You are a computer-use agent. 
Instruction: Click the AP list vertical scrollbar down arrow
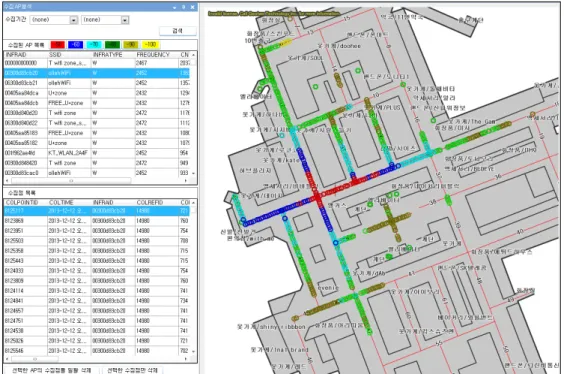tap(194, 173)
